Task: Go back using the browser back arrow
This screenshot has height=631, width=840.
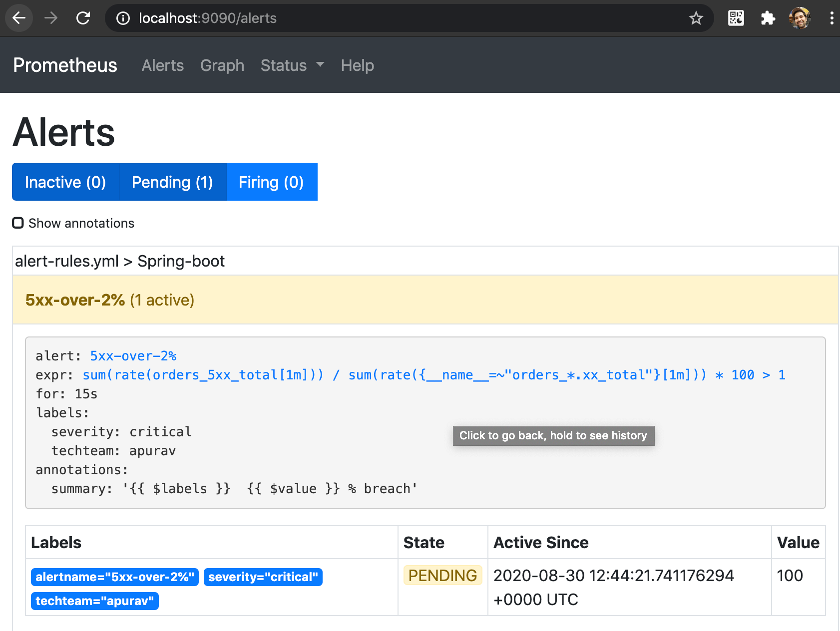Action: click(x=19, y=18)
